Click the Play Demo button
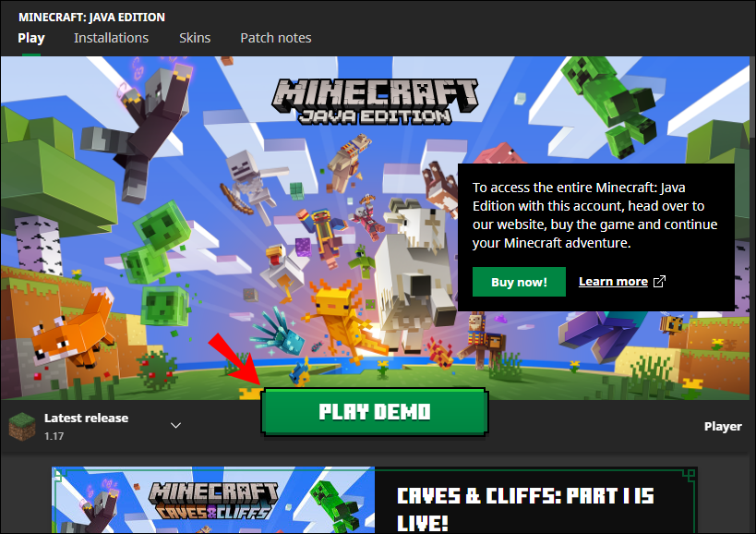The width and height of the screenshot is (756, 534). [374, 412]
